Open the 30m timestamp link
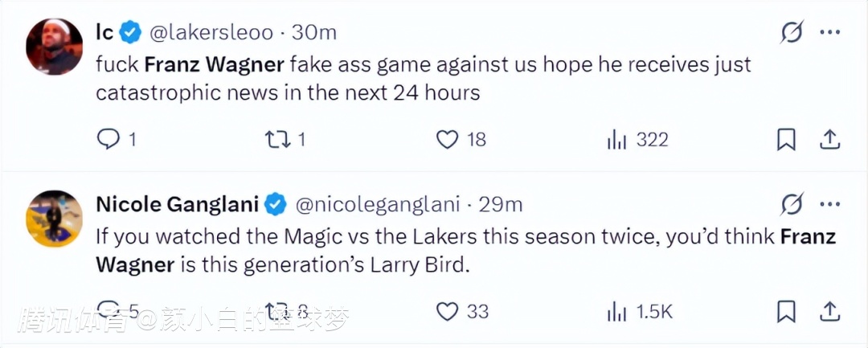This screenshot has width=868, height=348. tap(313, 33)
